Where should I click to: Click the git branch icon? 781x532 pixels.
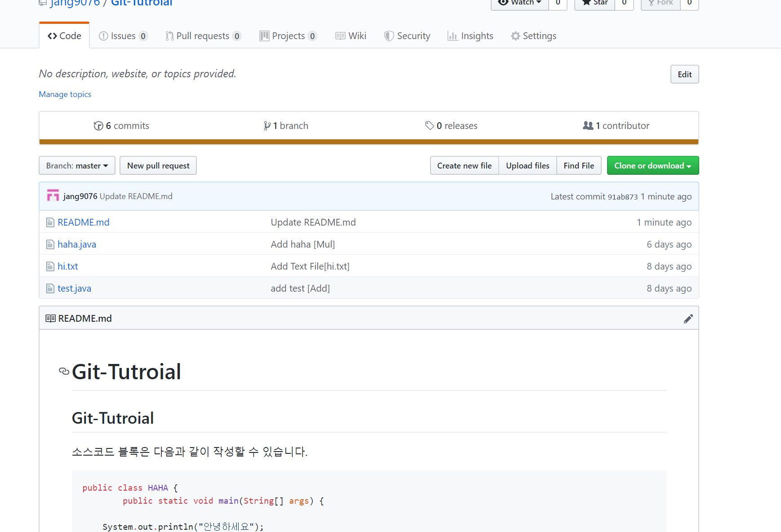pyautogui.click(x=267, y=126)
